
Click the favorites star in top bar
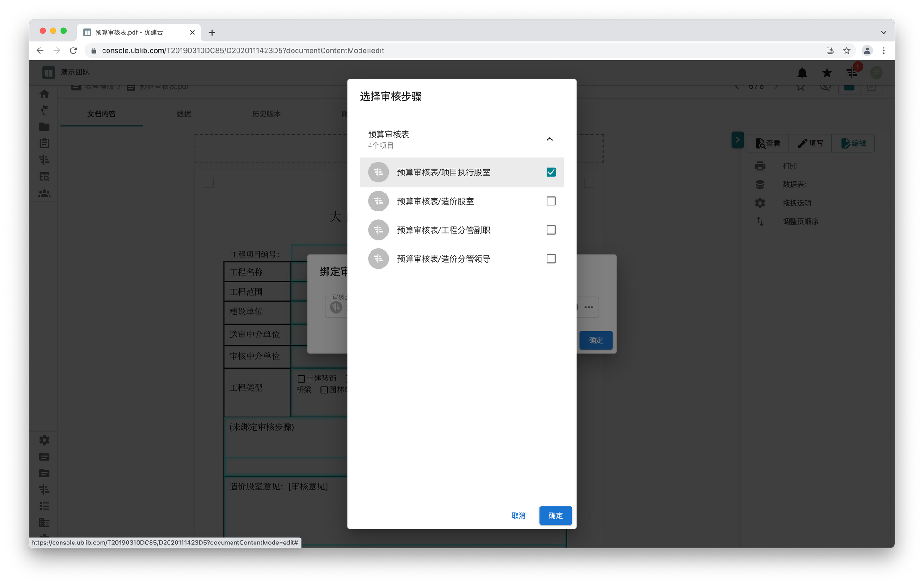pos(827,72)
